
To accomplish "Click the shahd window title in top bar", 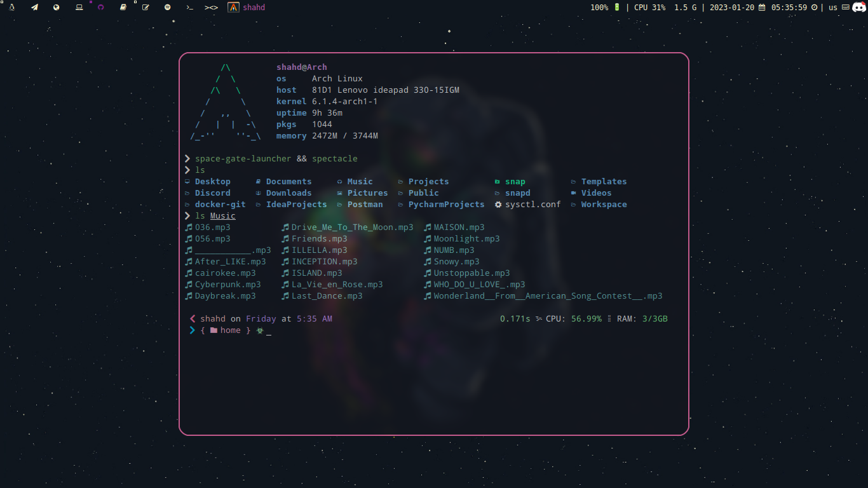I will (254, 8).
